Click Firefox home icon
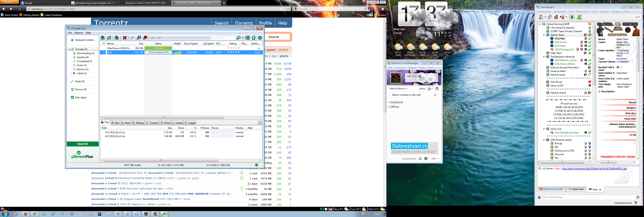 pos(383,9)
